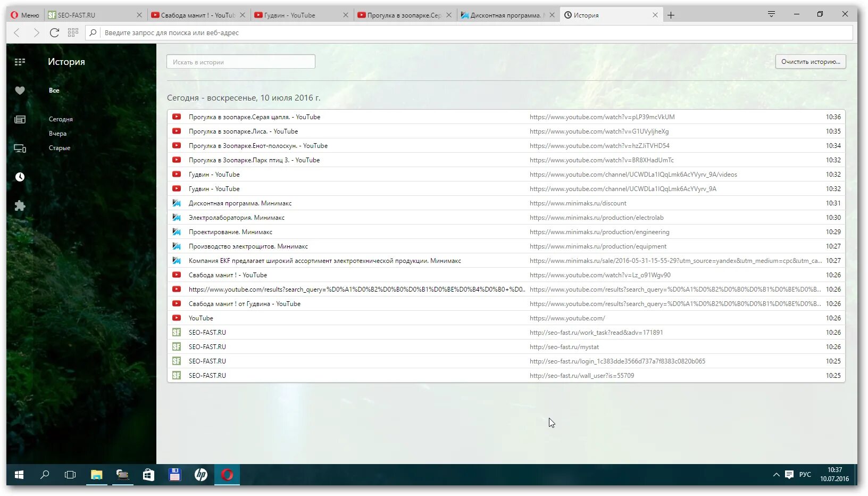Open File Explorer from the taskbar
The image size is (868, 496).
(x=96, y=475)
